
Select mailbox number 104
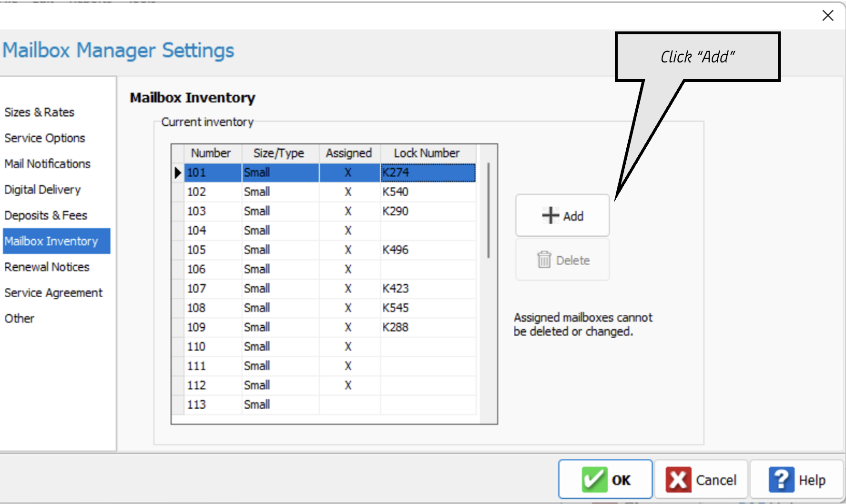213,231
